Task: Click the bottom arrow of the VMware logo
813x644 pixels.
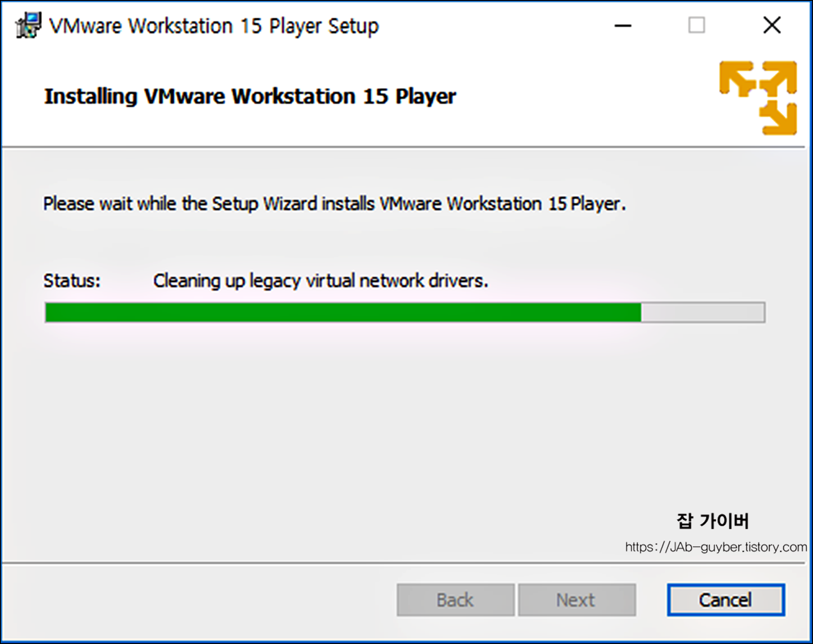Action: 778,117
